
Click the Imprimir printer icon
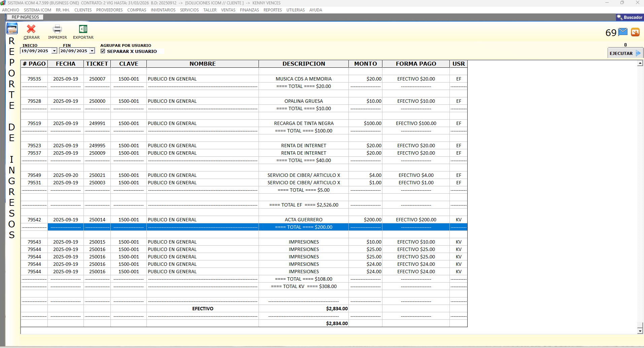[57, 29]
